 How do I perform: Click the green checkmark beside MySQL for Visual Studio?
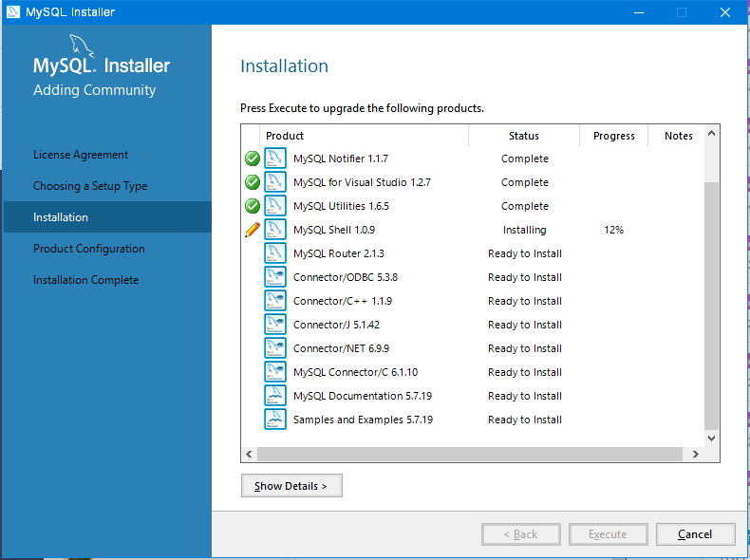click(x=253, y=182)
